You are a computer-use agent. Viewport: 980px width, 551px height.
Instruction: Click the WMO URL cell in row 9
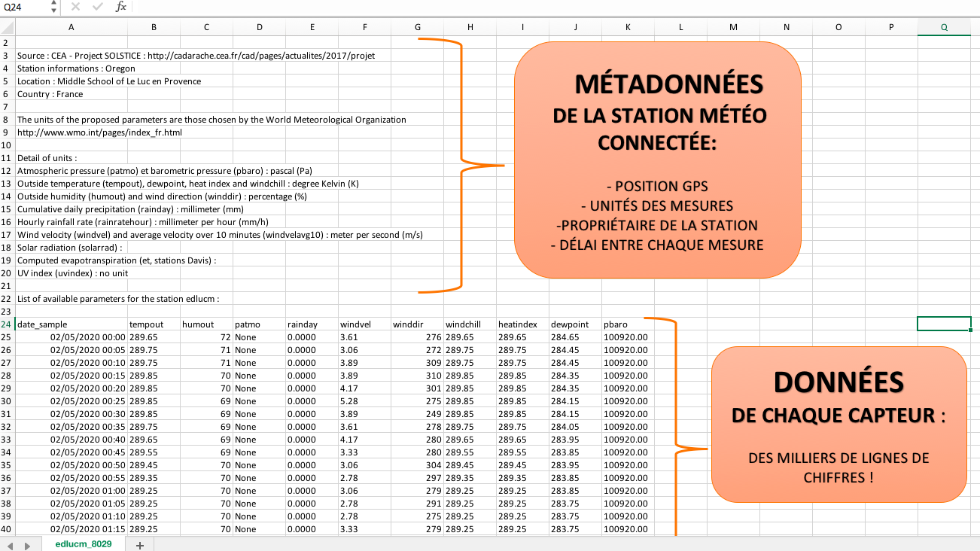(x=99, y=132)
